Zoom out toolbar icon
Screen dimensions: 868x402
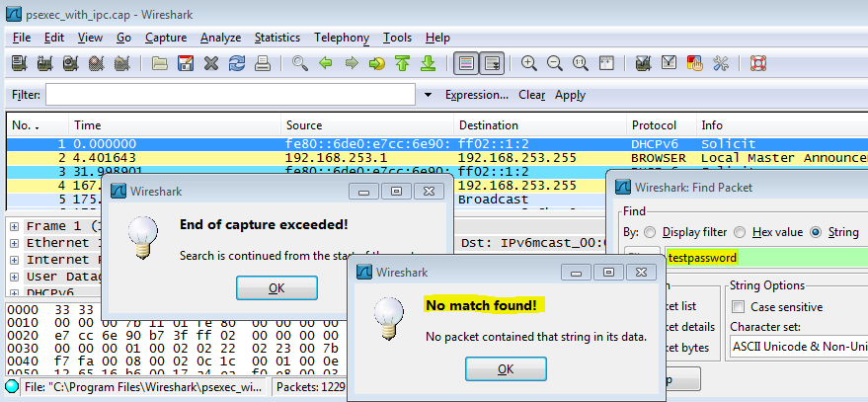[555, 63]
